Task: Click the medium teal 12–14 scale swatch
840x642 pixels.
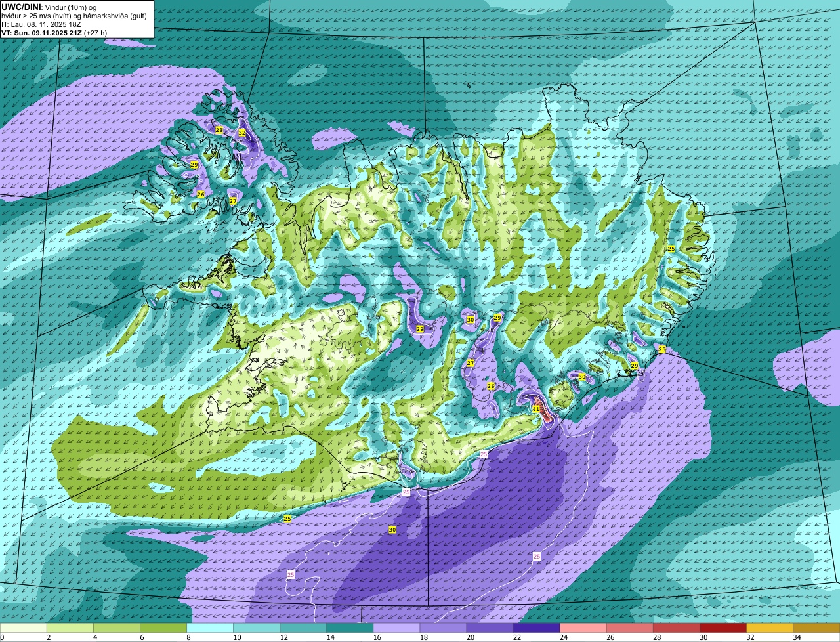Action: click(x=303, y=628)
